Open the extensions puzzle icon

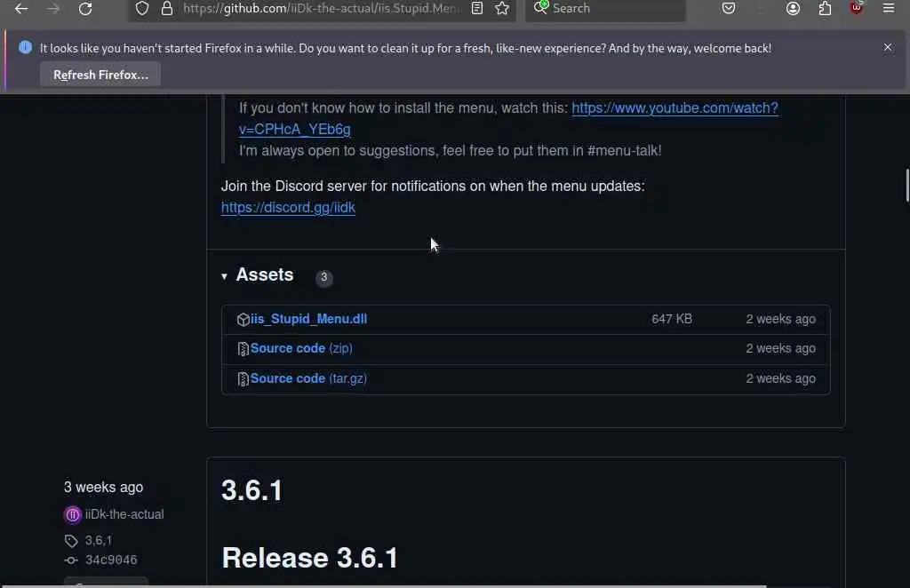pyautogui.click(x=825, y=8)
